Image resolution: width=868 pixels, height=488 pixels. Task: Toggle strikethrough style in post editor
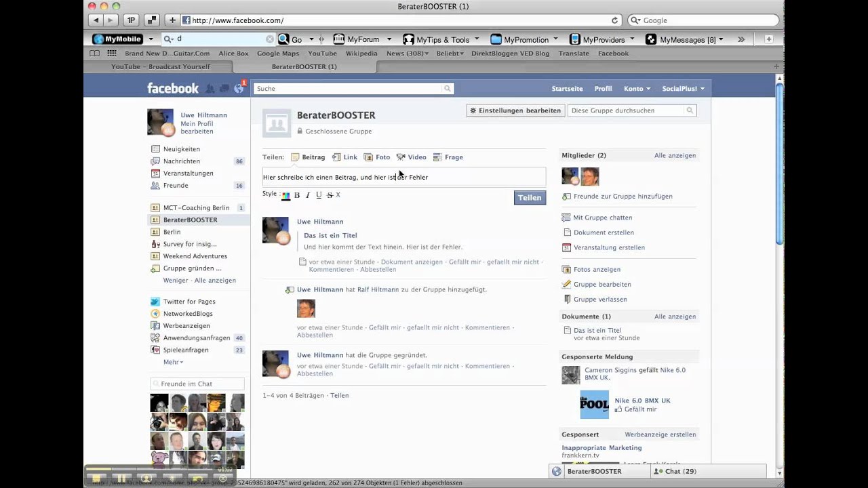(x=330, y=195)
